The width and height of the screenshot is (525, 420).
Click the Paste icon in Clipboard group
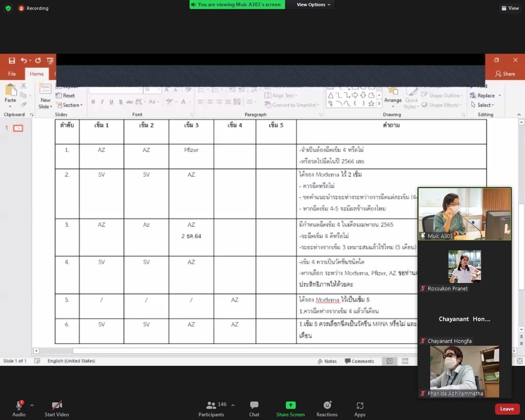10,93
